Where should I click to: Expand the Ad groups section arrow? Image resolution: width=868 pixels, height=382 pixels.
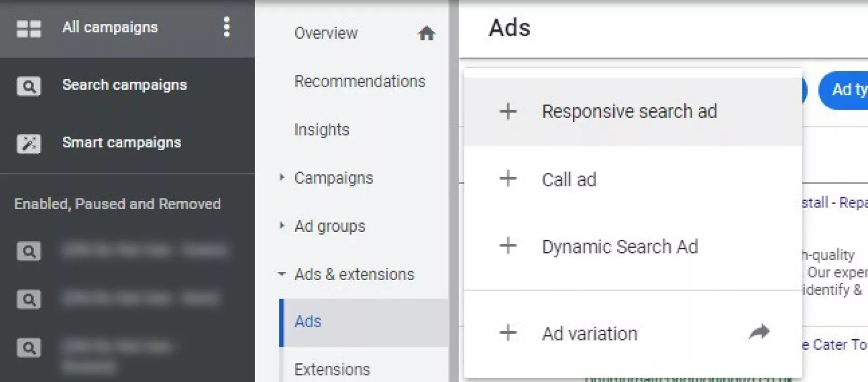282,225
